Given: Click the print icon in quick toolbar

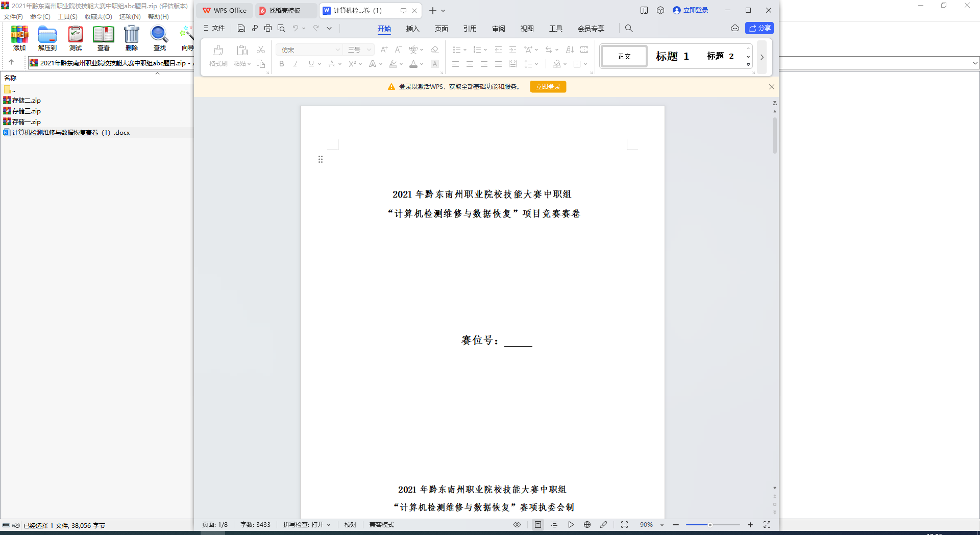Looking at the screenshot, I should [x=268, y=28].
